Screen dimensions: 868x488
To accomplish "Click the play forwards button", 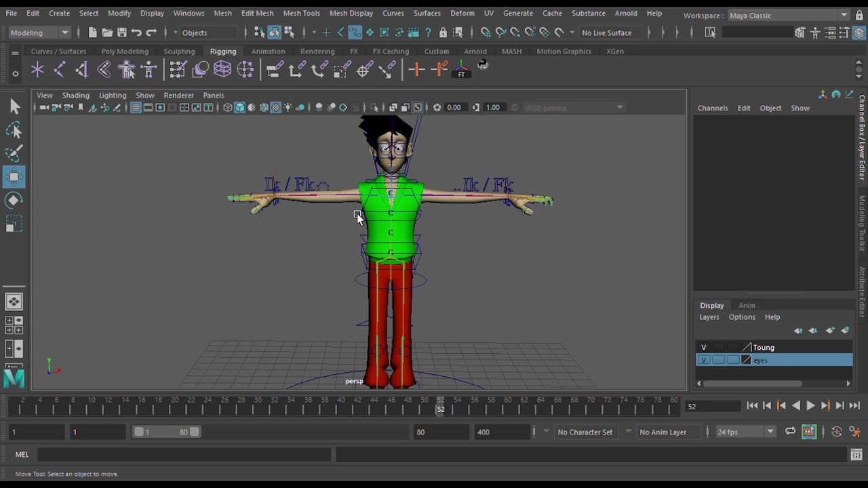I will pyautogui.click(x=810, y=406).
